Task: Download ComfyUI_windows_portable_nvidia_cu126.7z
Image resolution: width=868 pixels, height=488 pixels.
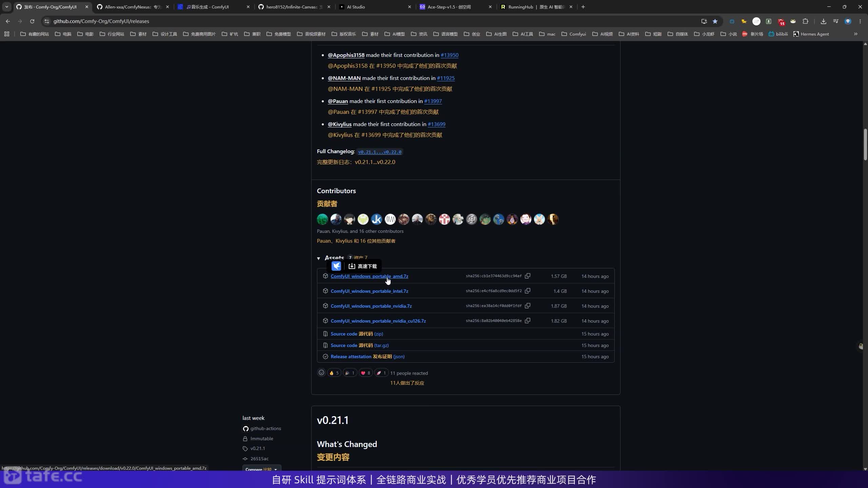Action: click(x=378, y=321)
